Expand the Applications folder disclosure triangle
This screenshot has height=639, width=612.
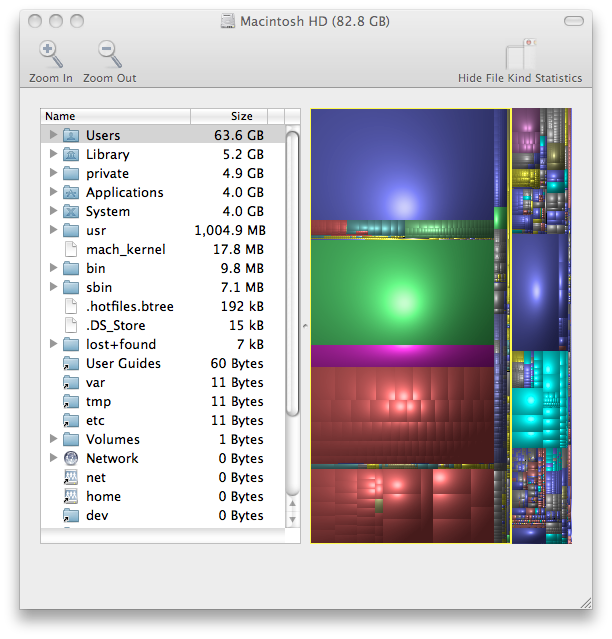pos(53,192)
